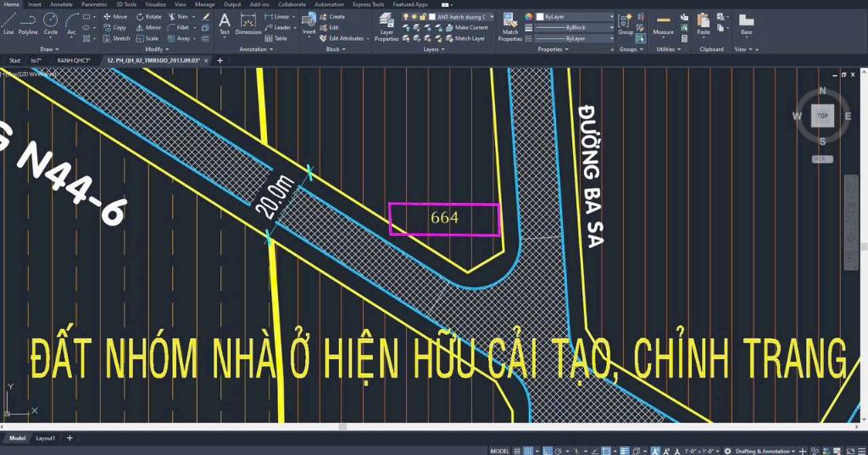868x455 pixels.
Task: Click the Stretch modify button
Action: tap(117, 38)
